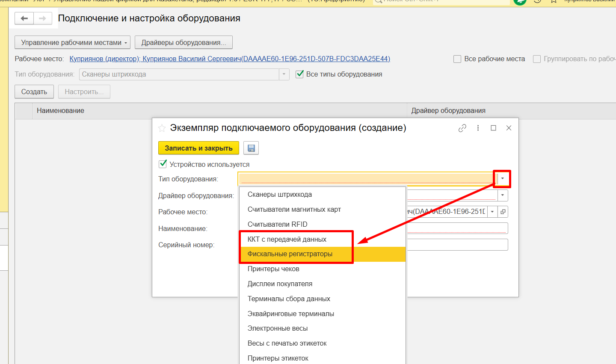This screenshot has width=616, height=364.
Task: Click the Драйверы оборудования... button
Action: (x=184, y=42)
